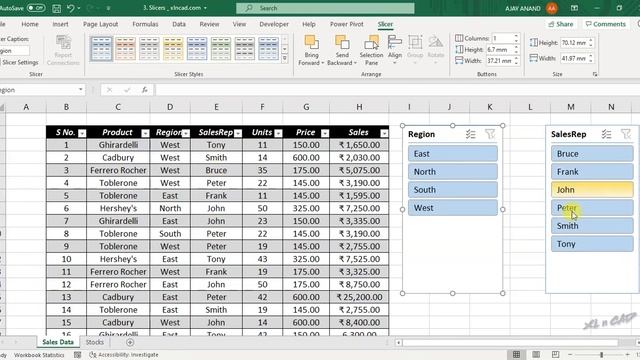Select the first blue slicer style
This screenshot has width=640, height=360.
101,49
